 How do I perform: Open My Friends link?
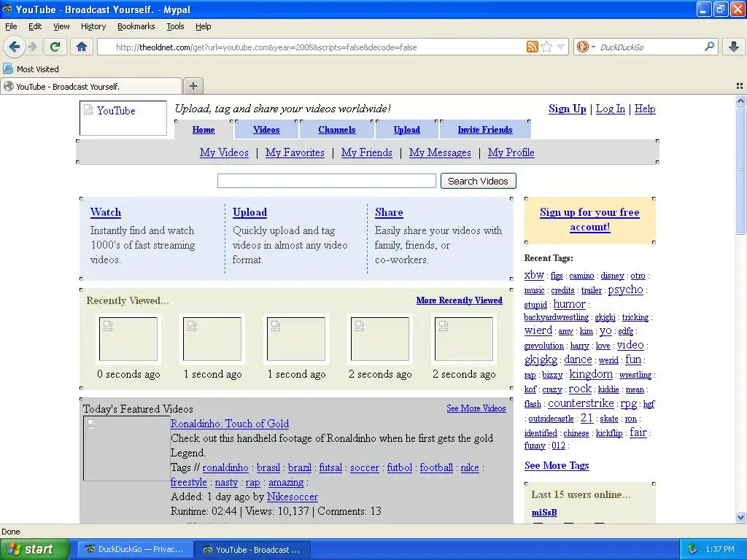point(367,152)
